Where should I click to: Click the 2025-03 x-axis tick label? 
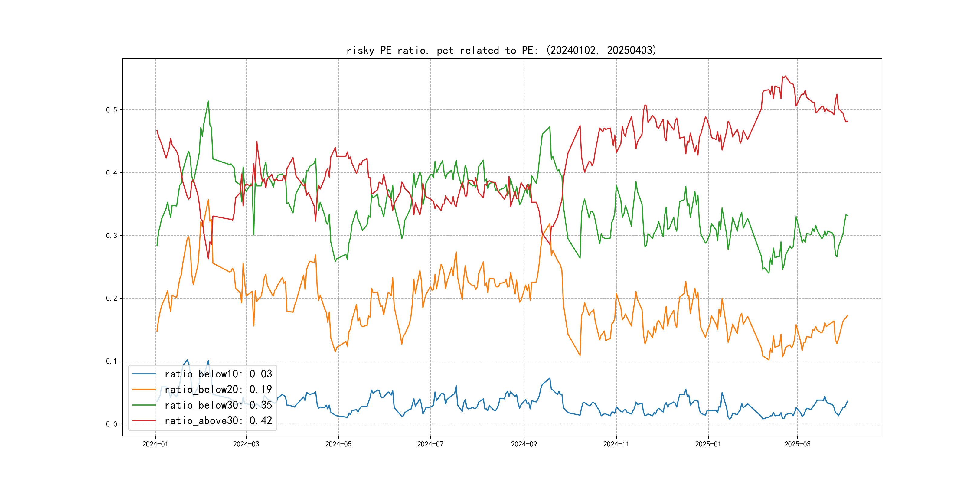[797, 444]
